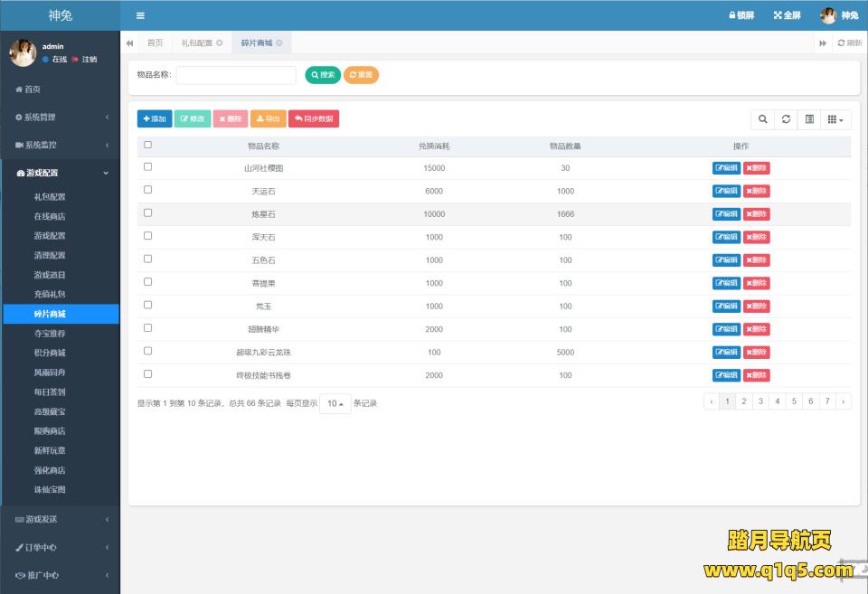Toggle the sidebar hamburger menu
Viewport: 868px width, 594px height.
click(140, 15)
